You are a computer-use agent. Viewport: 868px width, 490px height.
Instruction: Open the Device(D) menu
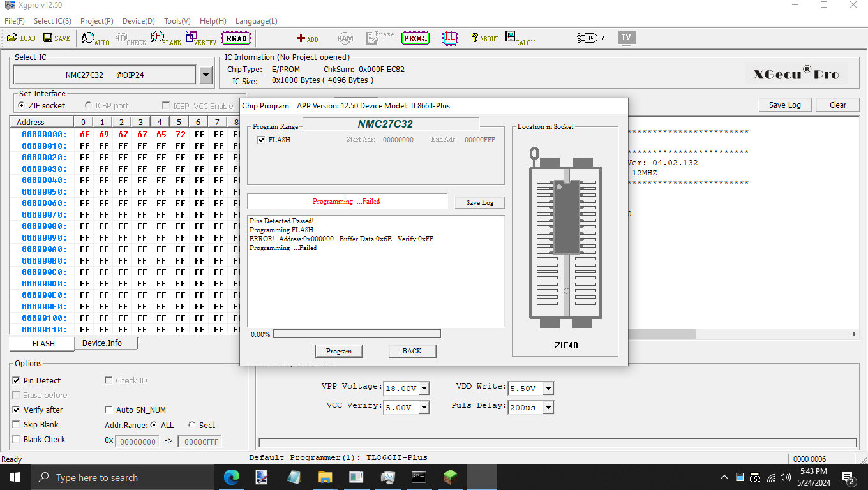138,21
